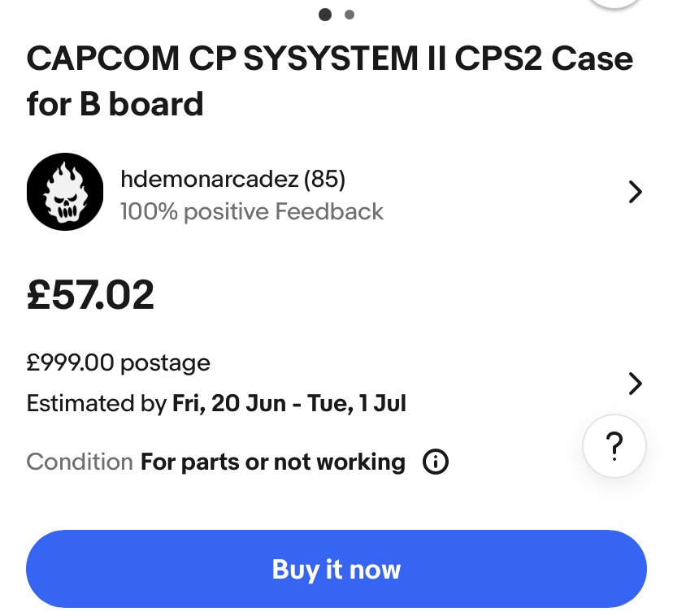View 100% positive Feedback details
Screen dimensions: 673x616
[252, 211]
